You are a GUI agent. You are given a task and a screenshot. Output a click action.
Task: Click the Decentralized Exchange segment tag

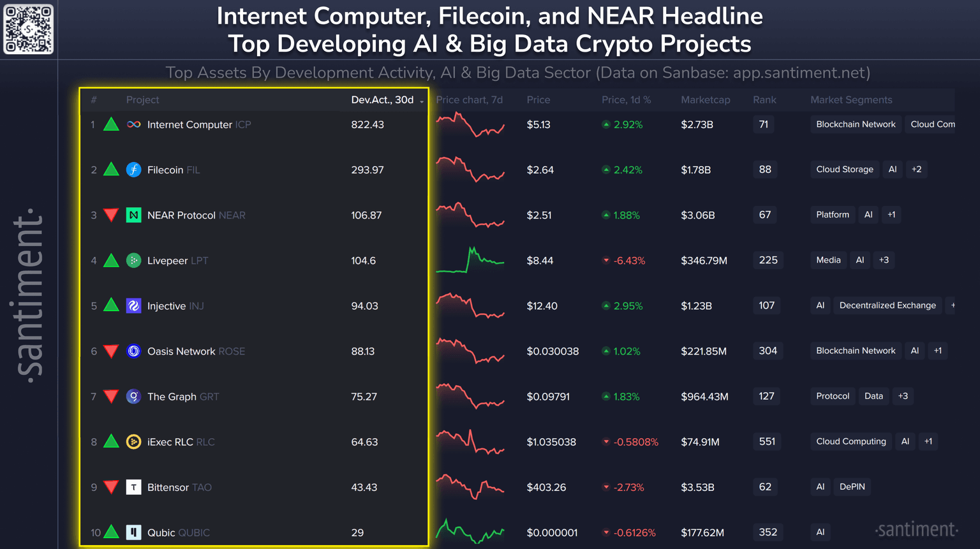[887, 305]
